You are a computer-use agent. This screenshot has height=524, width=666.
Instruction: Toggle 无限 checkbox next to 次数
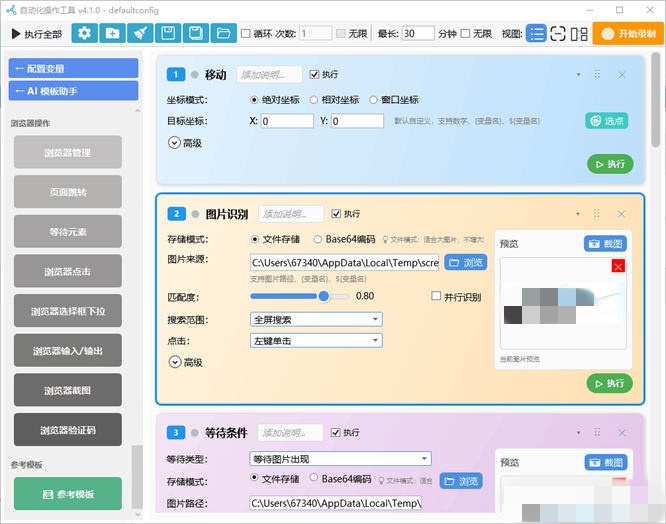pyautogui.click(x=341, y=33)
